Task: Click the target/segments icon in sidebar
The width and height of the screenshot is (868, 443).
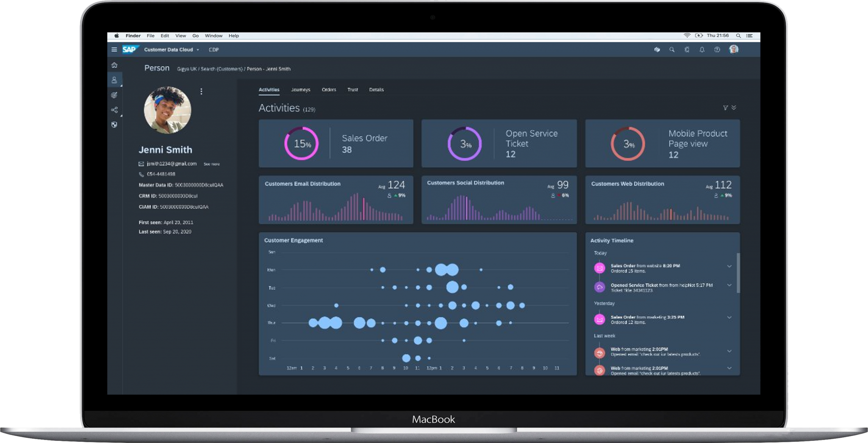Action: [114, 95]
